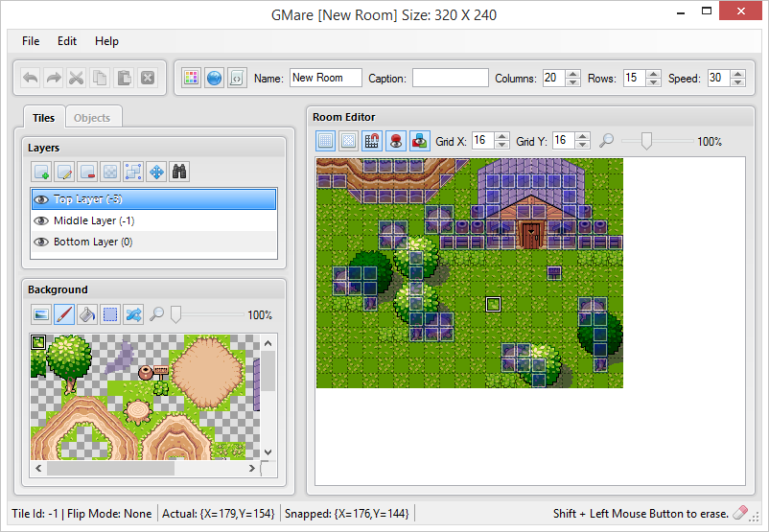
Task: Switch to the Tiles tab
Action: (x=44, y=118)
